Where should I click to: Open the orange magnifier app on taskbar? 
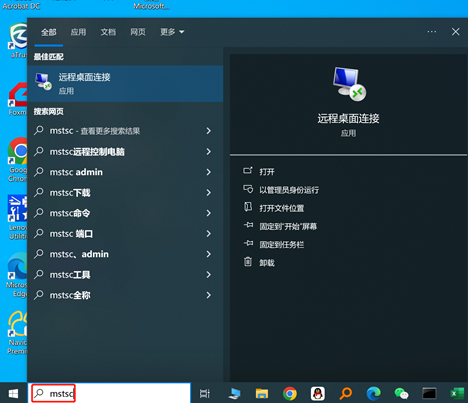[346, 394]
